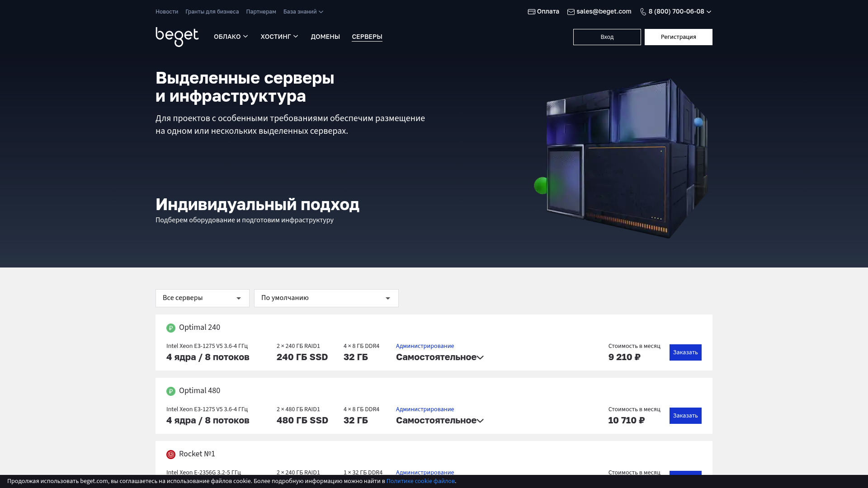This screenshot has width=868, height=488.
Task: Open the ХОСТИНГ menu
Action: point(279,37)
